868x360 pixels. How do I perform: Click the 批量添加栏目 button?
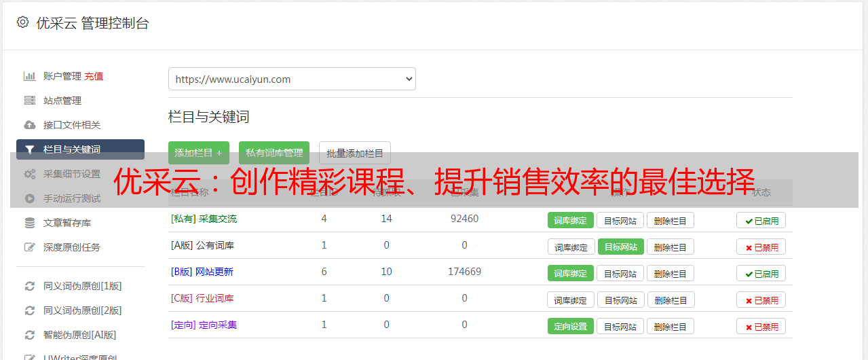(x=355, y=153)
